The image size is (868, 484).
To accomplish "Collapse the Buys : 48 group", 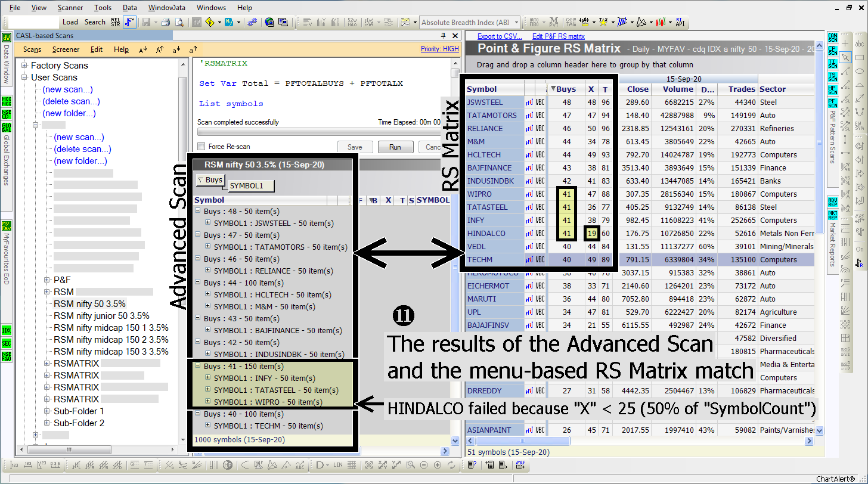I will (x=198, y=212).
